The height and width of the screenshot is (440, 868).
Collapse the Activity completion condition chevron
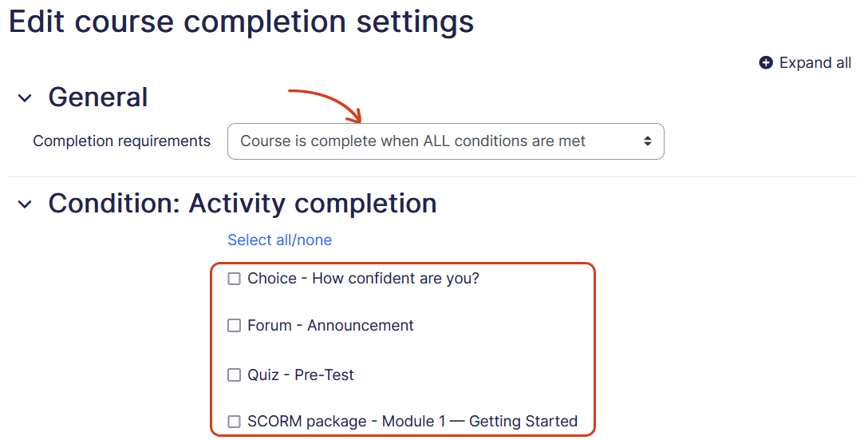point(26,204)
